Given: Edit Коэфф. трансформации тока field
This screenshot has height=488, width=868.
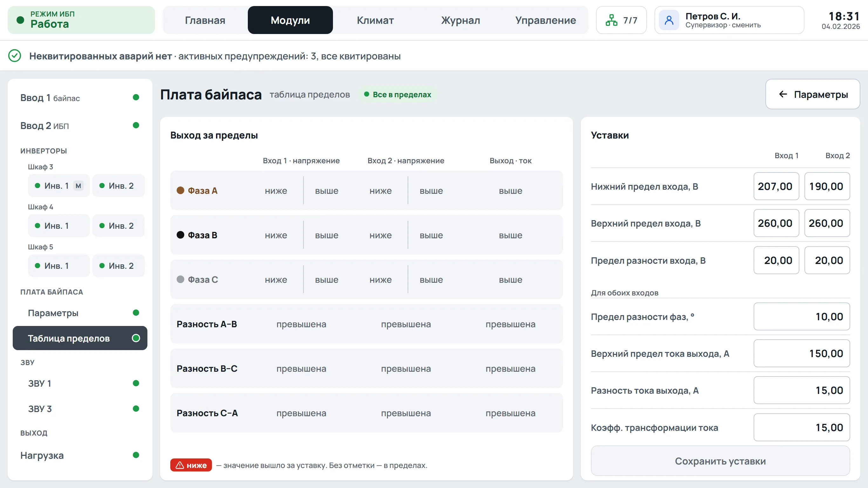Looking at the screenshot, I should click(802, 427).
